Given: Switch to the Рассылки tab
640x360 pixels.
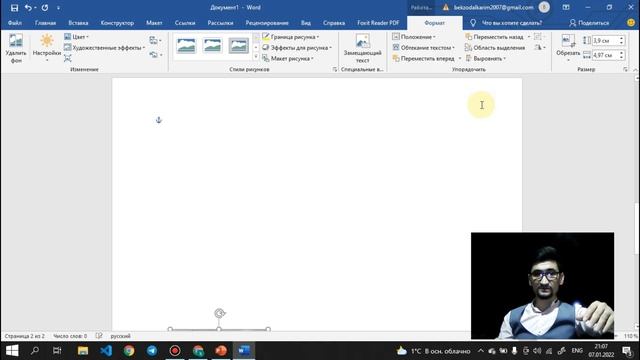Looking at the screenshot, I should coord(220,23).
